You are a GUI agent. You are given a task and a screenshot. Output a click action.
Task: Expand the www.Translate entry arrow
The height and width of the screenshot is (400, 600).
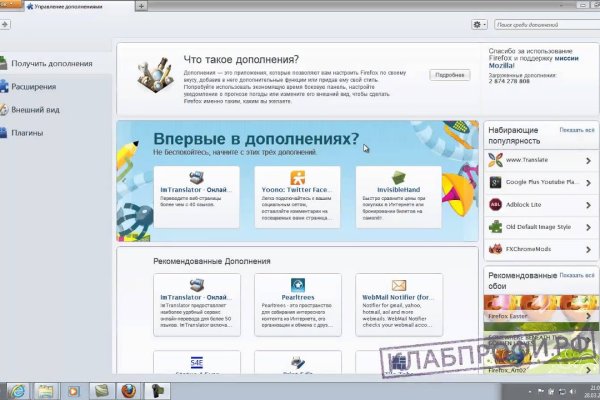(588, 160)
